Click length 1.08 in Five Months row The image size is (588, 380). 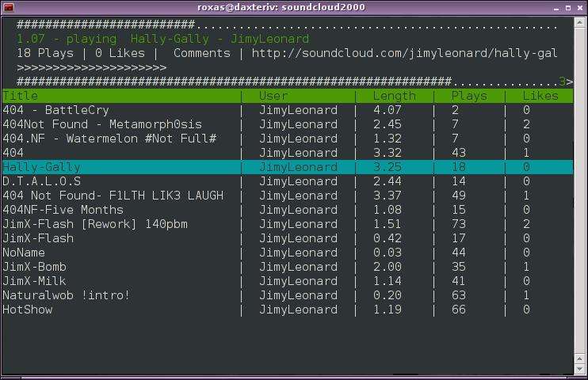tap(388, 210)
